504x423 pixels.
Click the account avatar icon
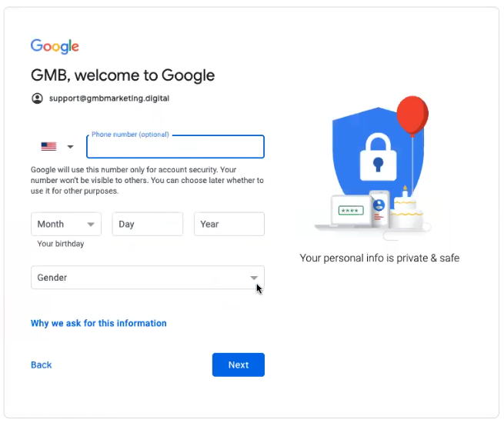point(37,98)
